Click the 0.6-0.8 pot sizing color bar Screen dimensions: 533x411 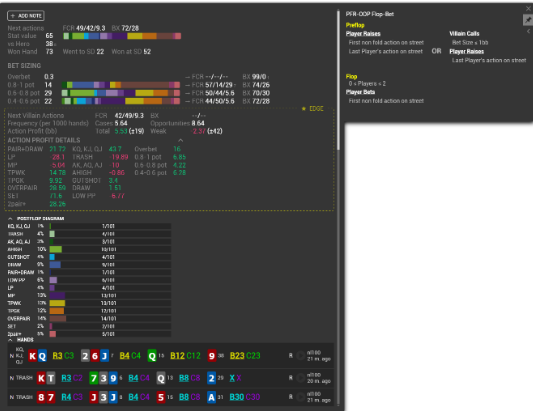coord(121,93)
